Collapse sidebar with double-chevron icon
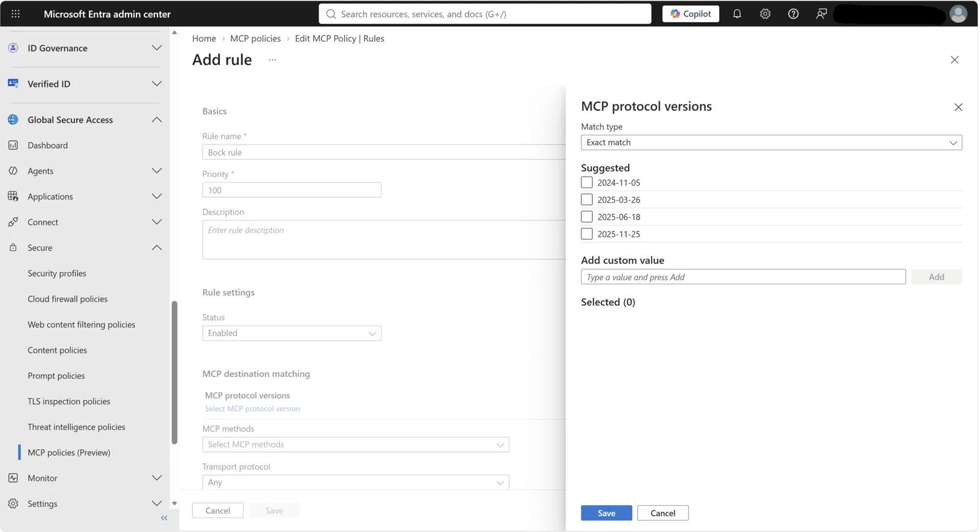Image resolution: width=980 pixels, height=532 pixels. (x=164, y=518)
